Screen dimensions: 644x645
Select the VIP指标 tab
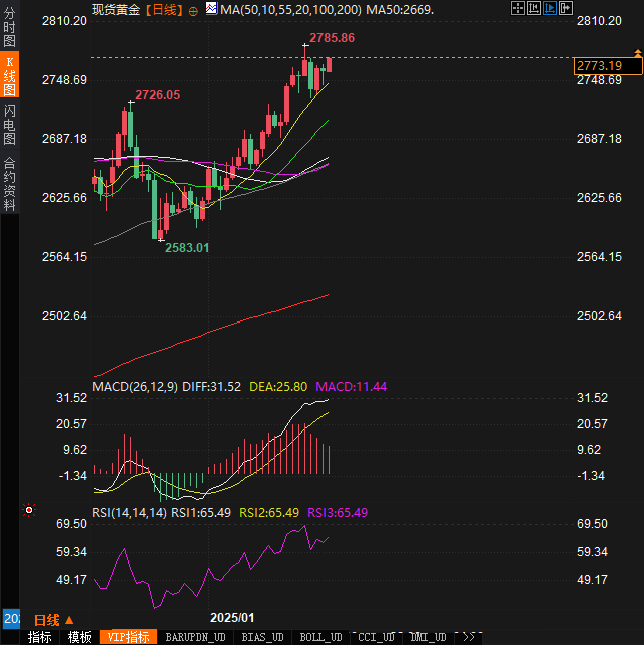[x=129, y=637]
